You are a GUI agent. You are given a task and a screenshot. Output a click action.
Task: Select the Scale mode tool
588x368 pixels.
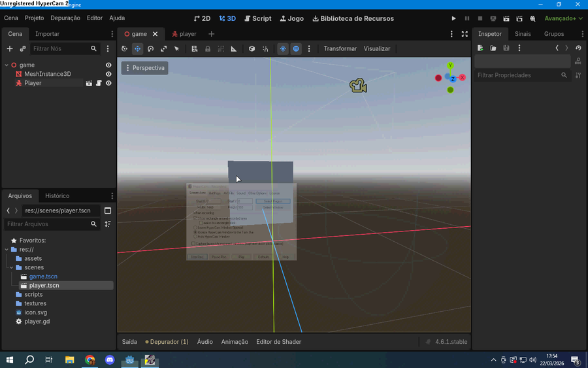163,49
